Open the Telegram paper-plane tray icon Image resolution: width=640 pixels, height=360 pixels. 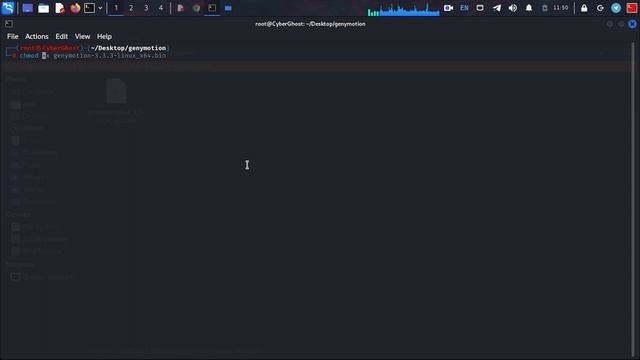point(496,8)
